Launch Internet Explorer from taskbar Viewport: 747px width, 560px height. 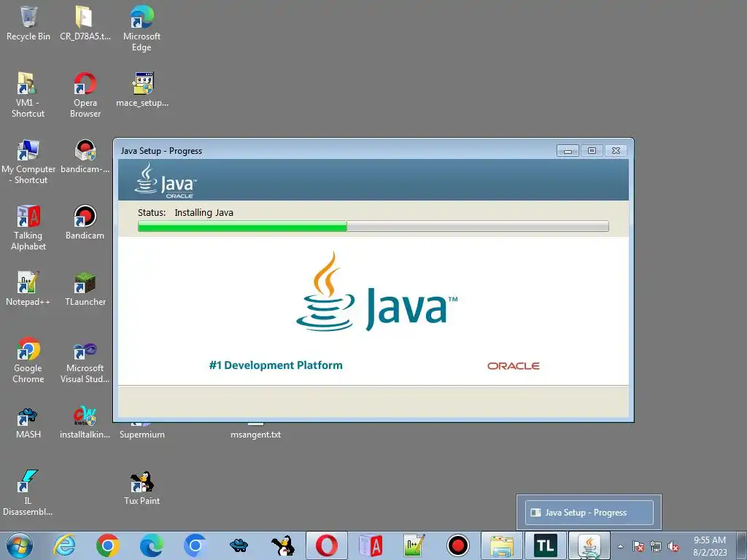pyautogui.click(x=64, y=545)
